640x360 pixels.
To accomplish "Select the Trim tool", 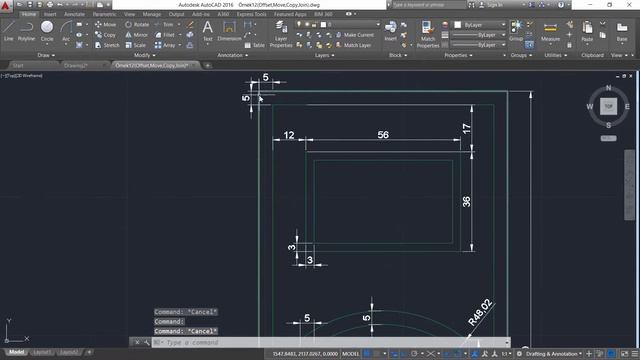I will pos(164,24).
